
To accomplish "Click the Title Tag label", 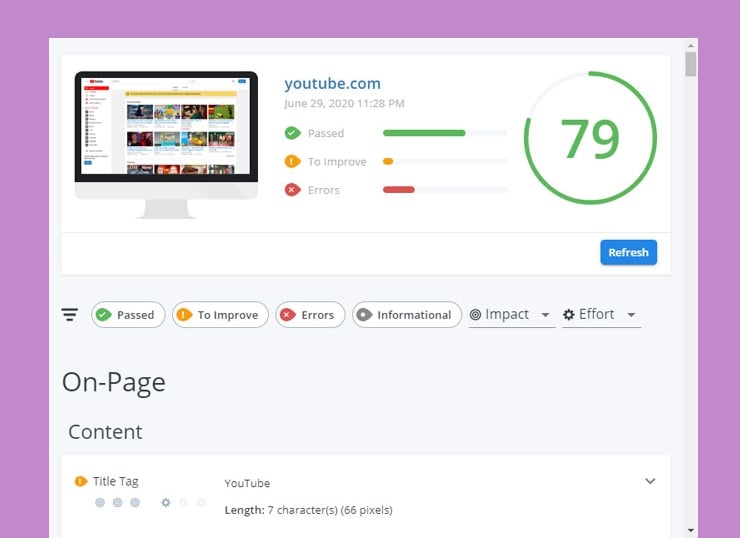I will pyautogui.click(x=116, y=481).
